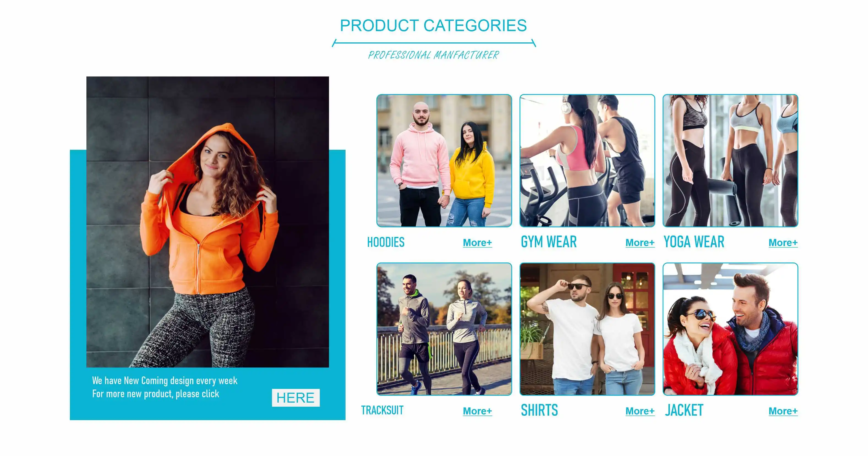Click the SHIRTS category title
Image resolution: width=868 pixels, height=456 pixels.
click(540, 411)
